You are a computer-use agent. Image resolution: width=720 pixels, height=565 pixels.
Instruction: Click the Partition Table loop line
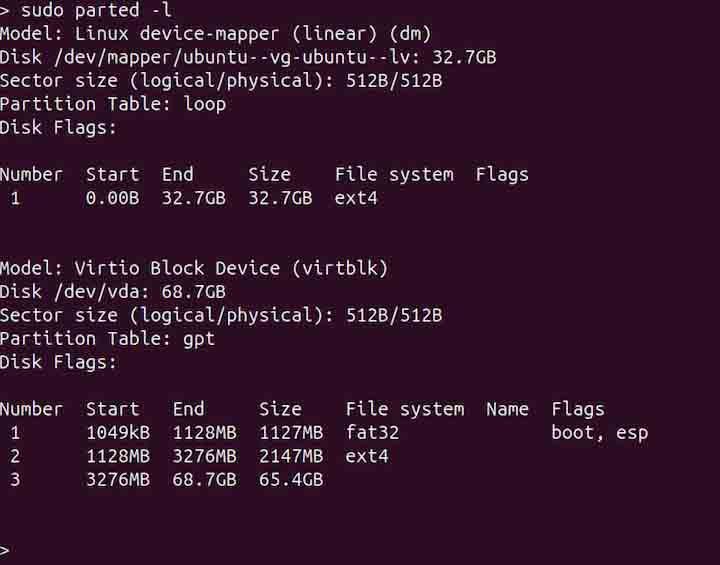click(x=113, y=104)
